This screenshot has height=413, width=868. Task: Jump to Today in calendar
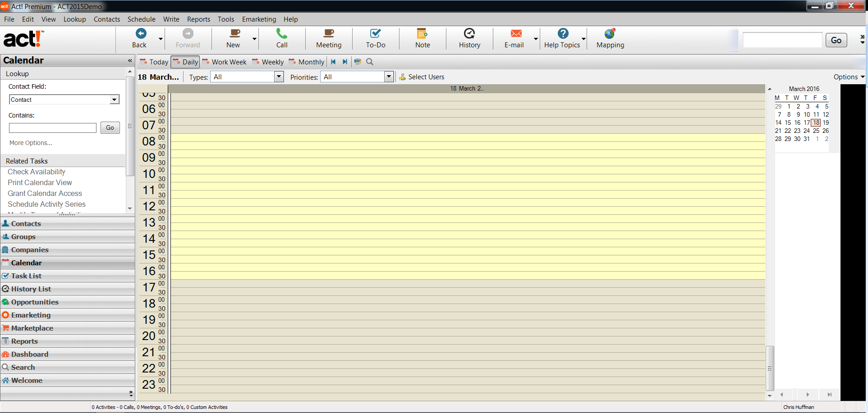click(154, 62)
